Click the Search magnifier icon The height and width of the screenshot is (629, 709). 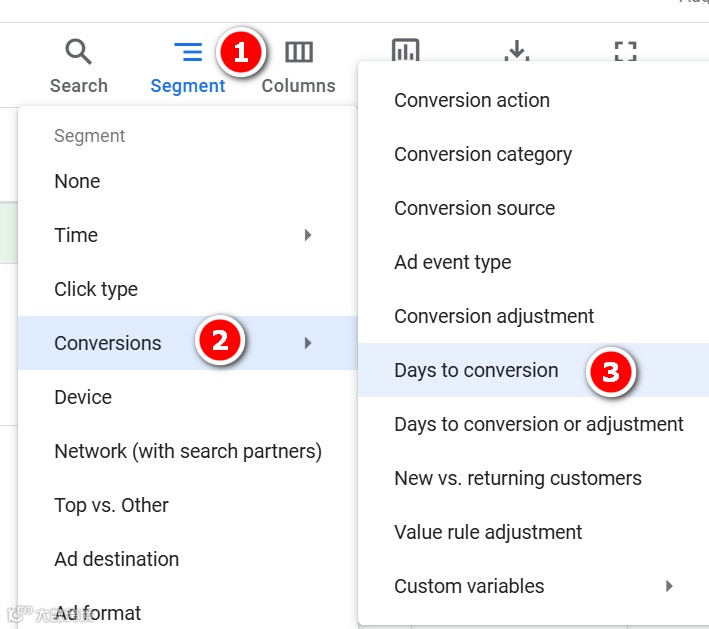(79, 52)
